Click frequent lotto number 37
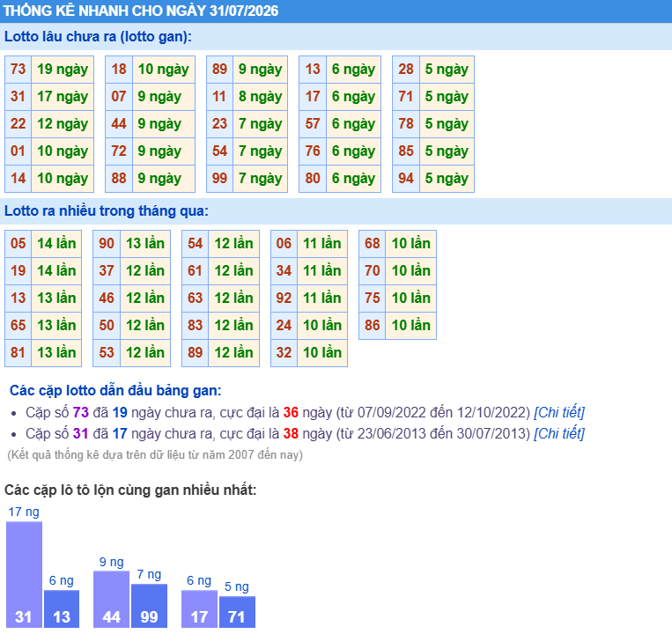The height and width of the screenshot is (634, 672). tap(107, 270)
